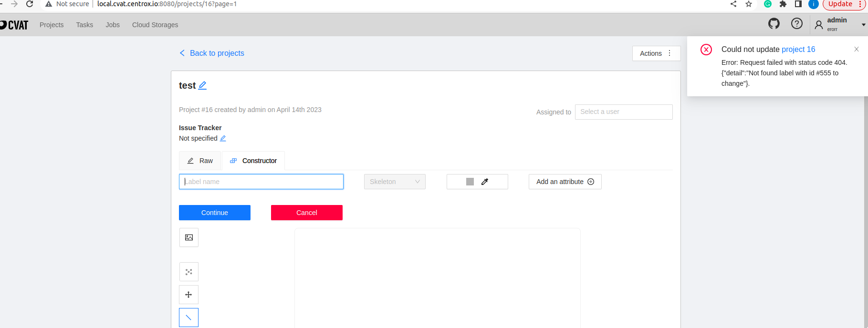
Task: Open the Actions menu
Action: 656,53
